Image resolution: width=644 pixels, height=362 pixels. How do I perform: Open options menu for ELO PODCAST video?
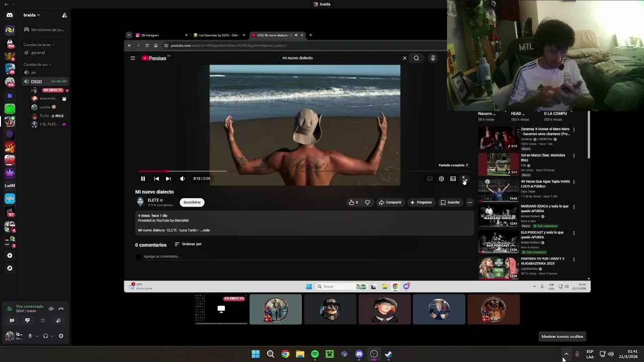(574, 233)
